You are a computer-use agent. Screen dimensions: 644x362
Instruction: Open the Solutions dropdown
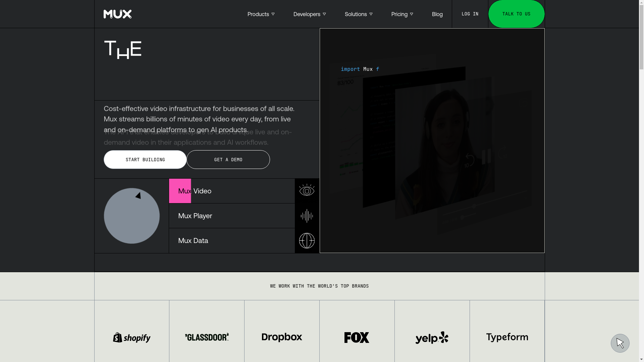359,14
